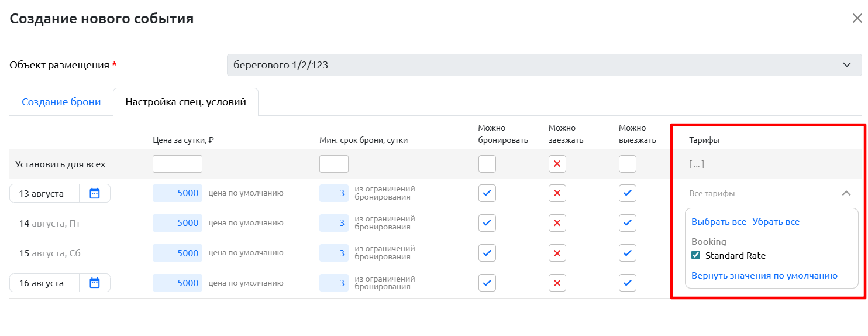Toggle Можно бронировать in Установить для всех row
The width and height of the screenshot is (868, 336).
[x=487, y=164]
